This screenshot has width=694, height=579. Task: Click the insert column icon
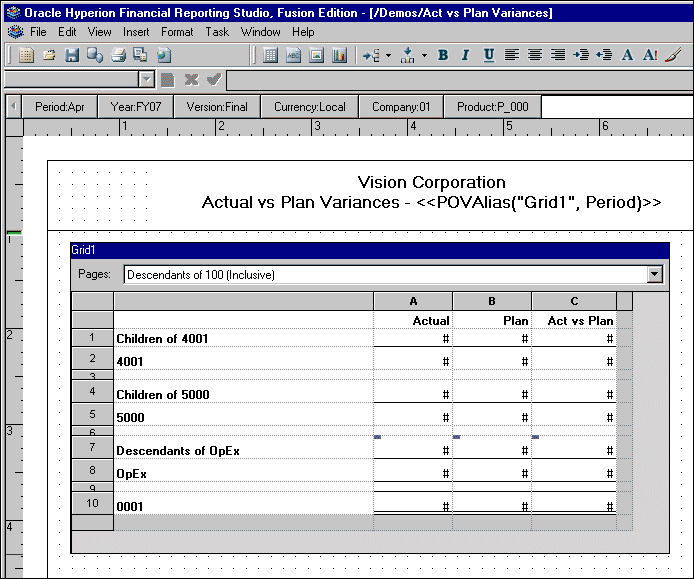[407, 55]
